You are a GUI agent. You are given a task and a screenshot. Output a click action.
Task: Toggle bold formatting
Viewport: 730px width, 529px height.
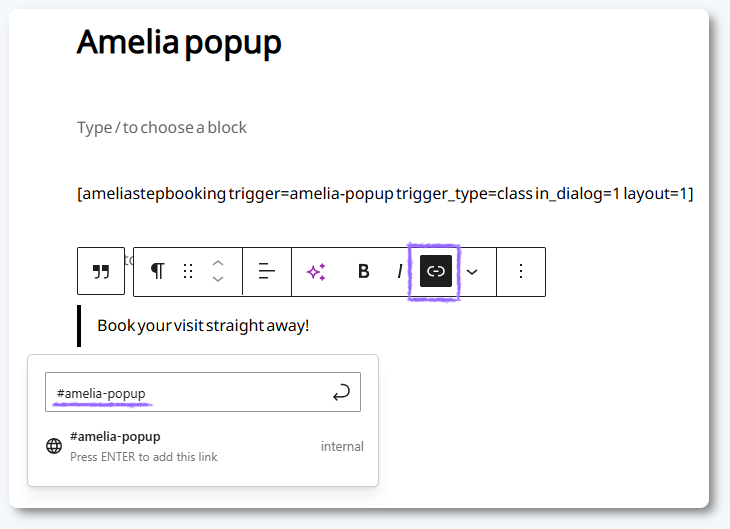tap(364, 272)
